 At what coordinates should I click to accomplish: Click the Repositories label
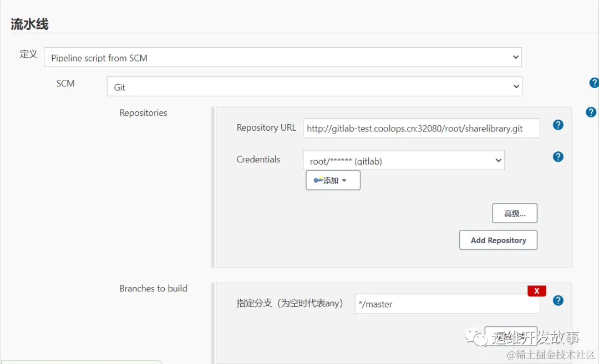pyautogui.click(x=143, y=113)
